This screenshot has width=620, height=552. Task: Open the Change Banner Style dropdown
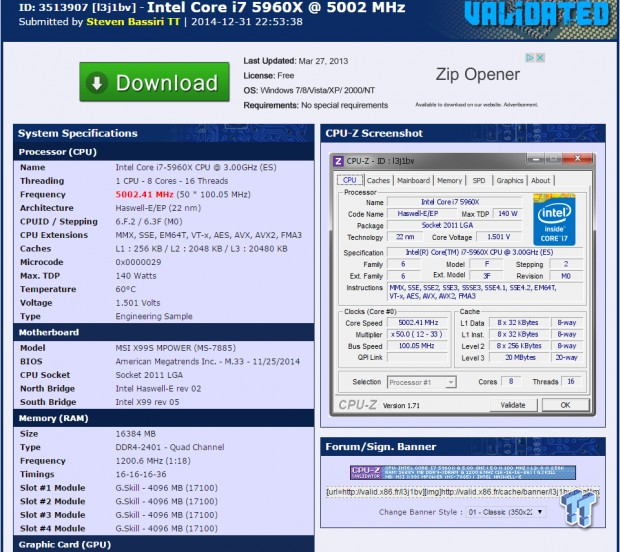(505, 512)
